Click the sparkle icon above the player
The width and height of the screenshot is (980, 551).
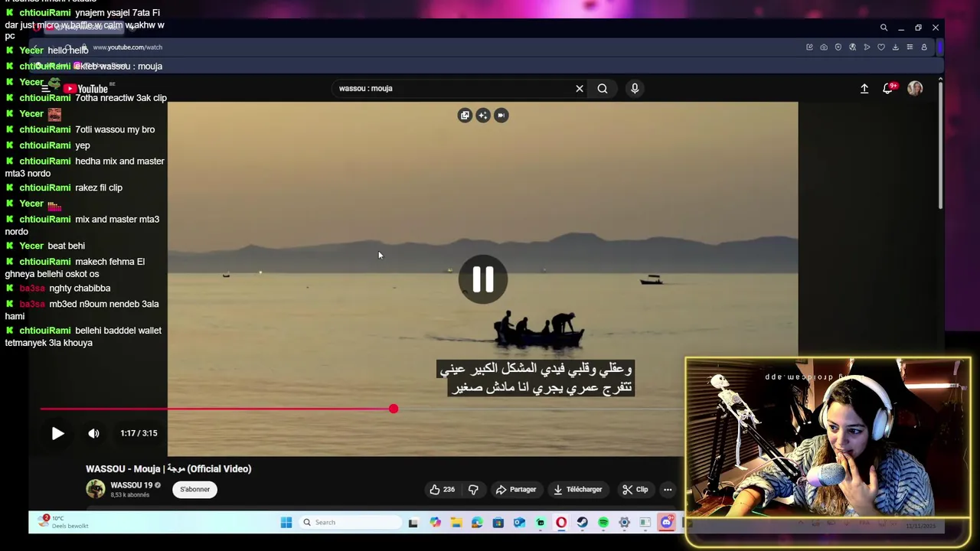point(483,115)
